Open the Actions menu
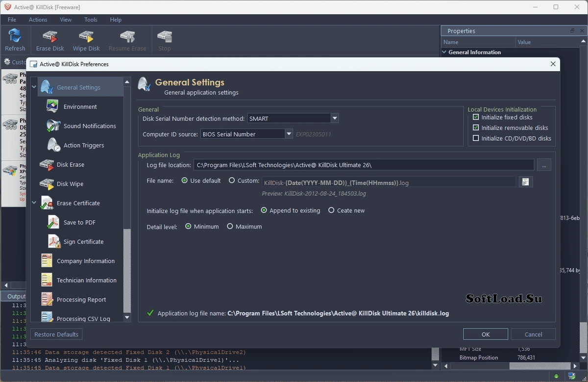 coord(38,20)
